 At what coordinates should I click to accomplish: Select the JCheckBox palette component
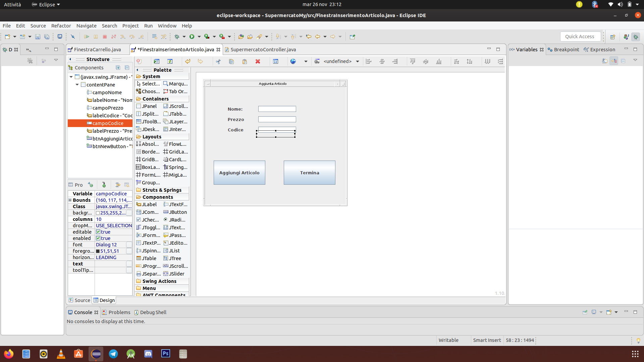pyautogui.click(x=148, y=220)
